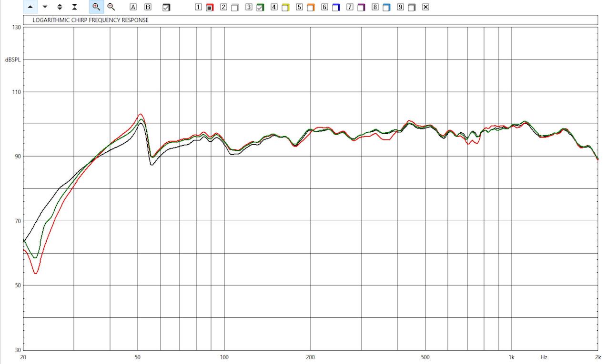Click the B marker button
The image size is (606, 364).
click(148, 7)
